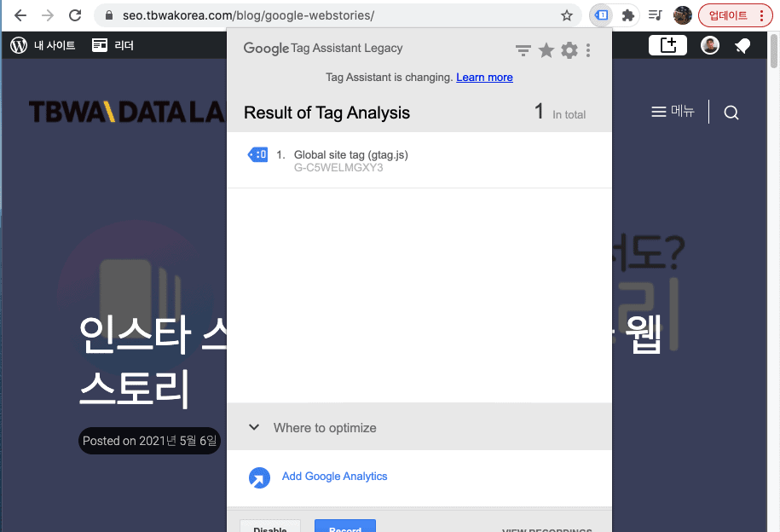This screenshot has width=780, height=532.
Task: Open Tag Assistant three-dot more menu
Action: click(588, 50)
